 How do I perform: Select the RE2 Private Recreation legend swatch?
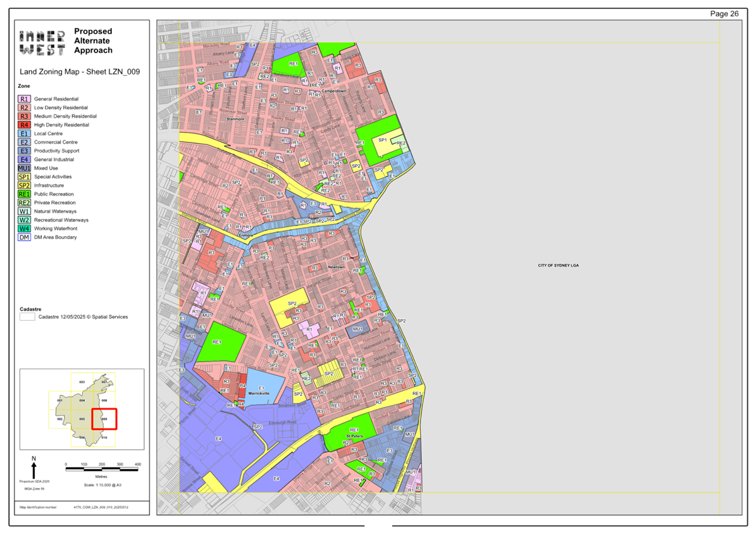(x=24, y=202)
